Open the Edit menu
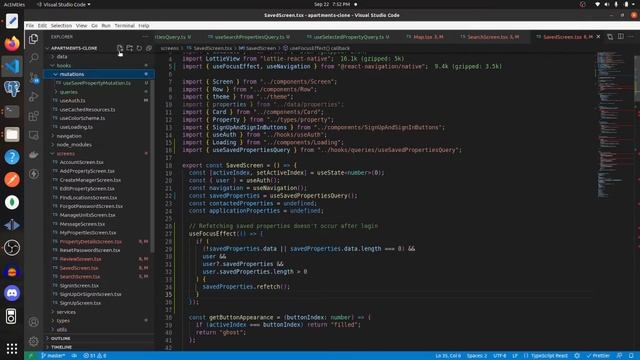The height and width of the screenshot is (360, 640). (42, 25)
